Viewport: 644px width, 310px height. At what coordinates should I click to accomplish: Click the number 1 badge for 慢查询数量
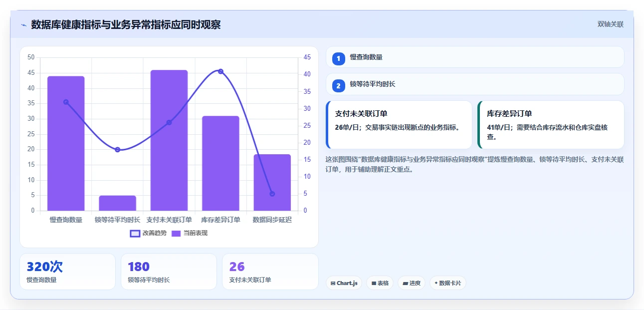(x=339, y=58)
